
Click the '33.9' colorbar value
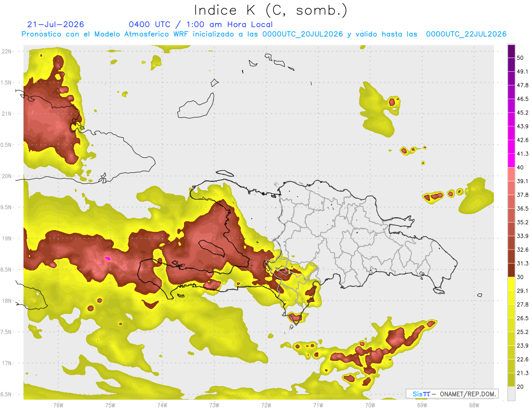coord(523,236)
